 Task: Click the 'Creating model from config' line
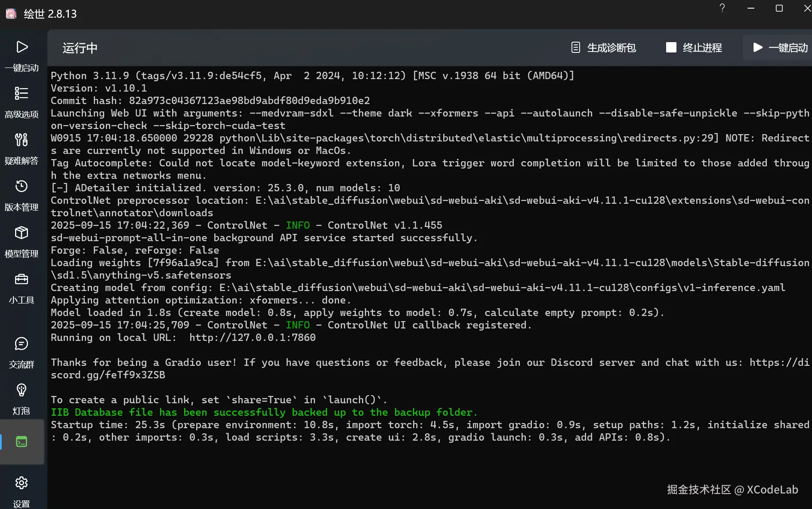point(418,288)
